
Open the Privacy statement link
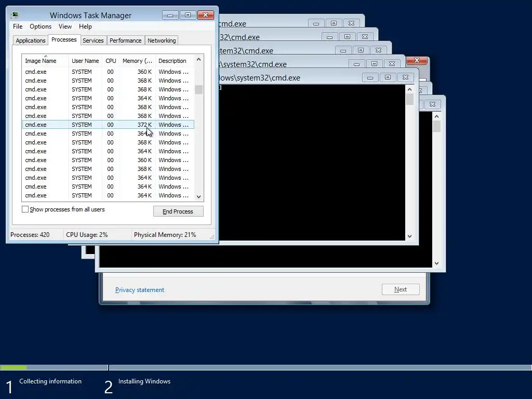tap(139, 290)
